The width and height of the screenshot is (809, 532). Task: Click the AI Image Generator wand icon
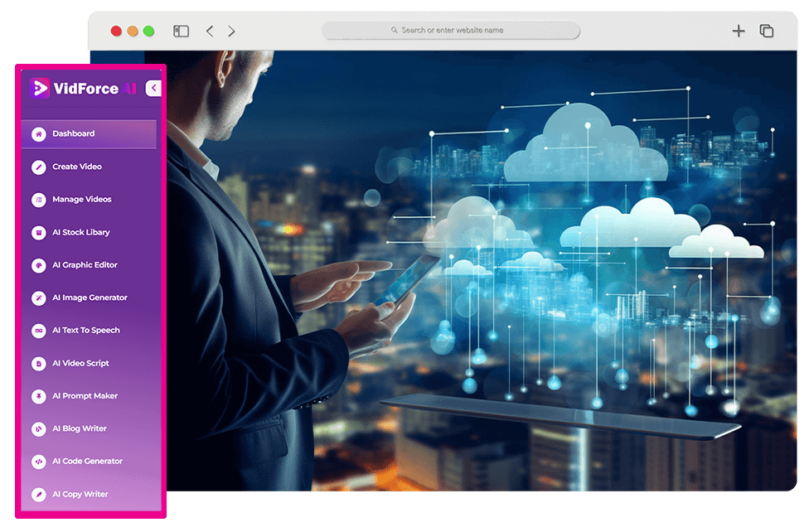point(38,297)
